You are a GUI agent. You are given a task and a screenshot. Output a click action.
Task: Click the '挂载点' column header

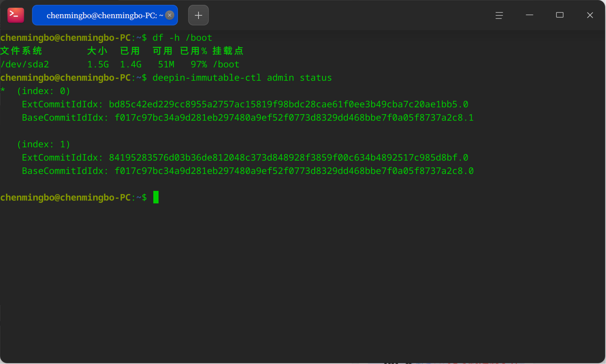pyautogui.click(x=228, y=51)
